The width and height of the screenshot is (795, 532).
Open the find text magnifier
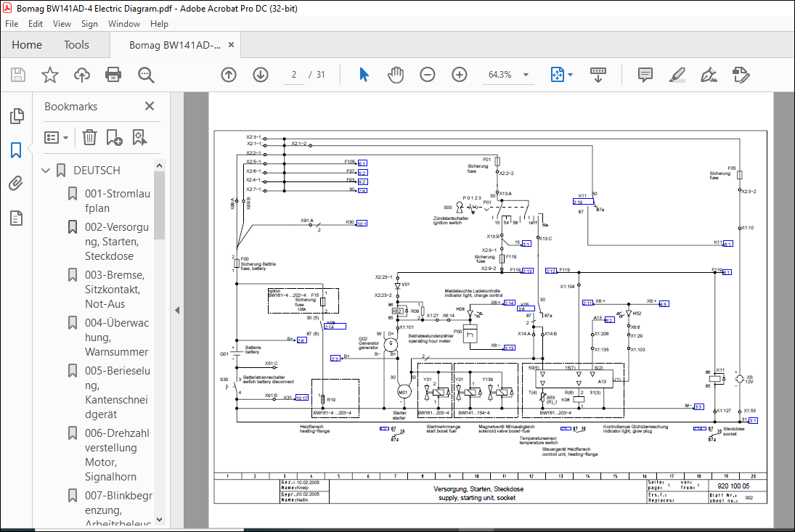tap(146, 75)
